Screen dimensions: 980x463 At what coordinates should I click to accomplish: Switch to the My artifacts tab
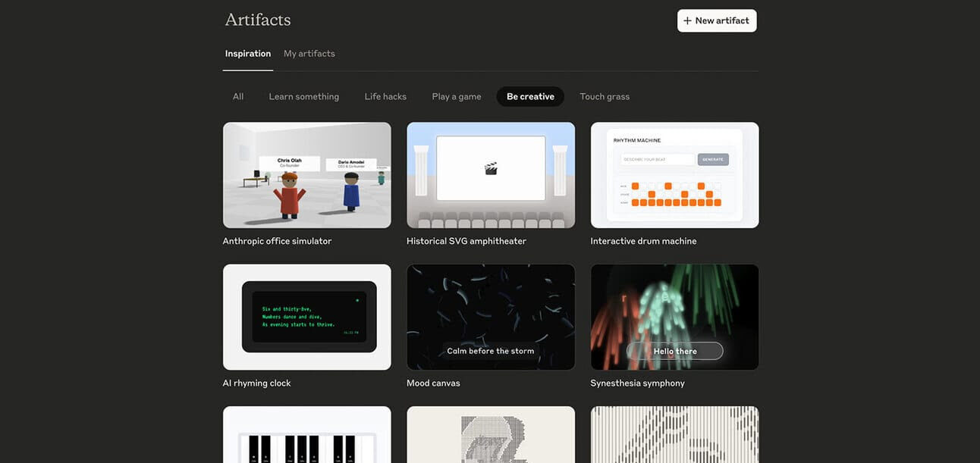[309, 54]
